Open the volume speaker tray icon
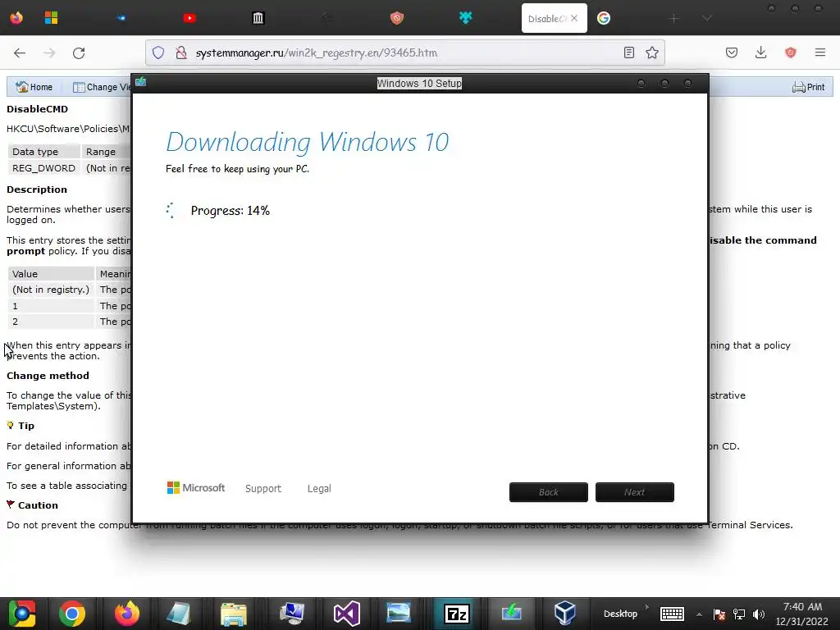This screenshot has height=630, width=840. (x=759, y=614)
